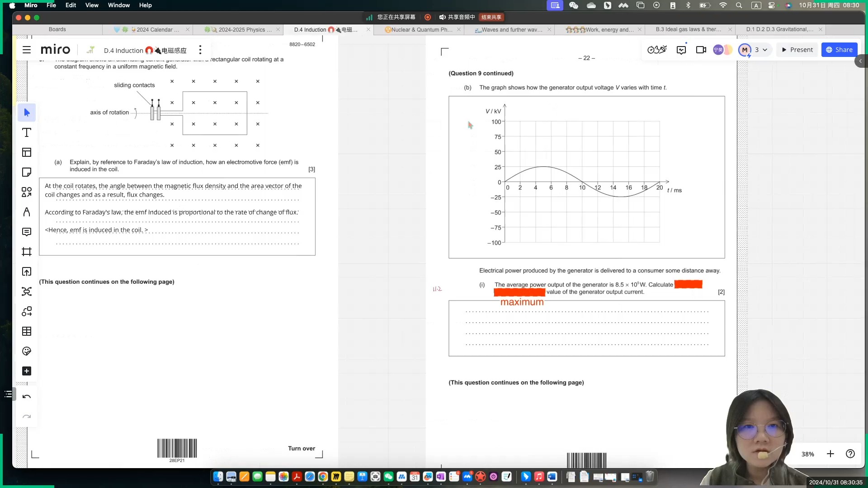
Task: Open the Shapes tool
Action: [x=27, y=192]
